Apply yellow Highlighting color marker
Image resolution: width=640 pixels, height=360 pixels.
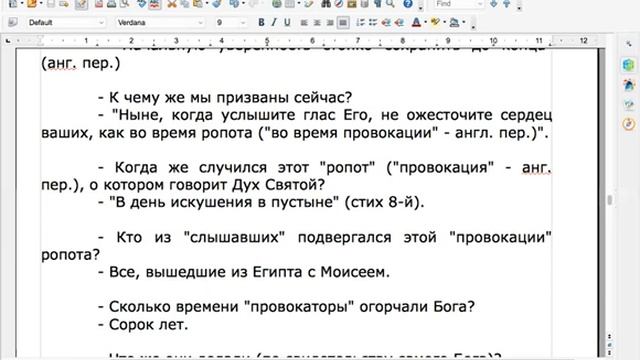435,22
